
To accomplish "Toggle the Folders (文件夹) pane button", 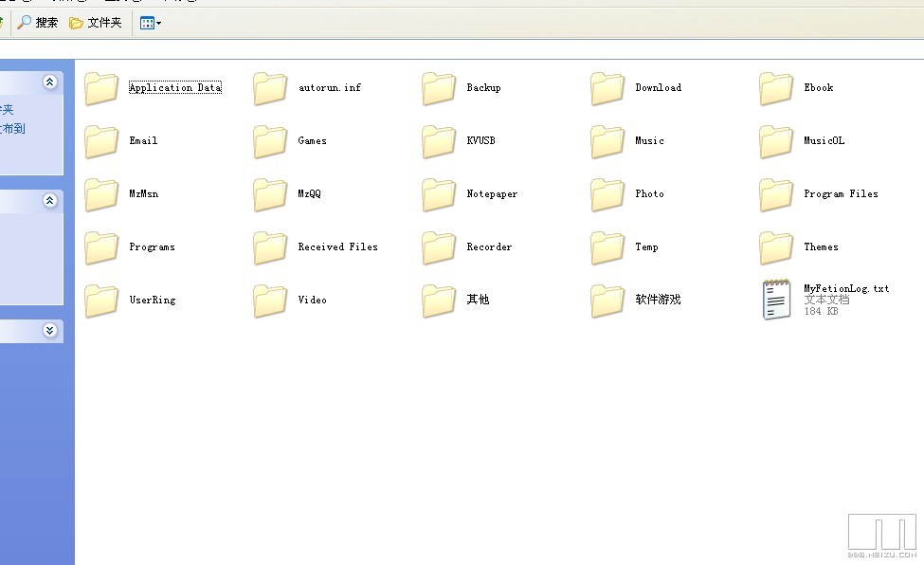I will [x=96, y=23].
